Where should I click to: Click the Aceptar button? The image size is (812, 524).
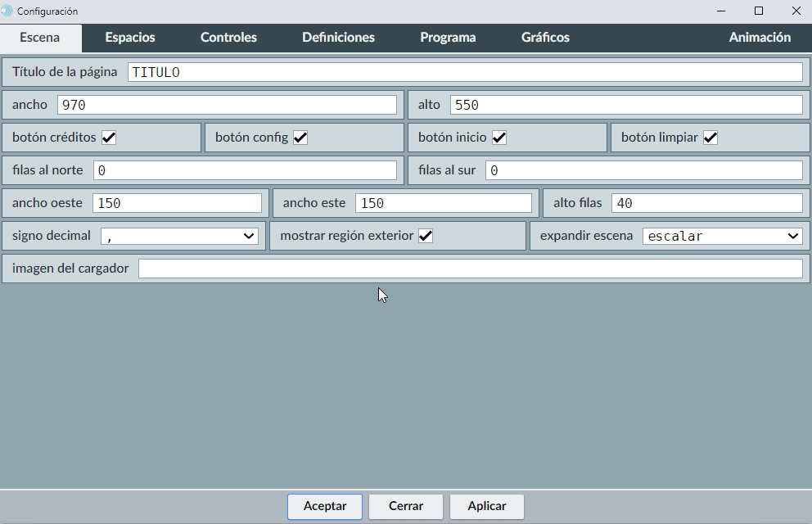tap(325, 506)
